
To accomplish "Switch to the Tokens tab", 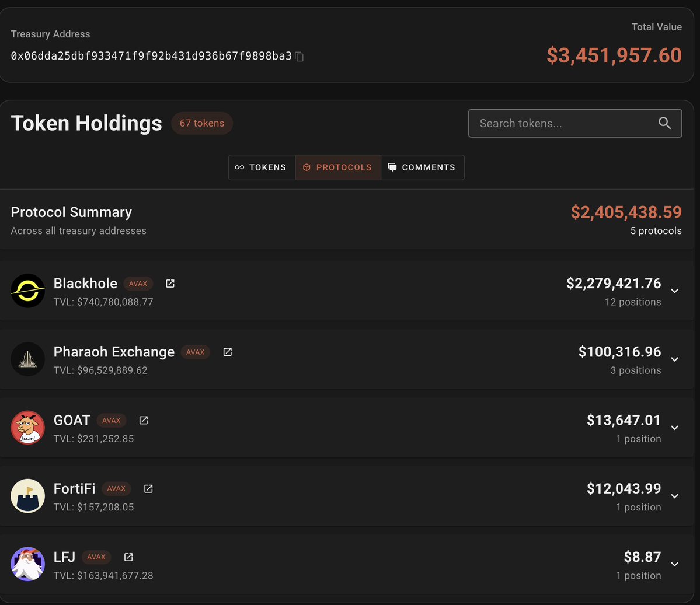I will 262,167.
